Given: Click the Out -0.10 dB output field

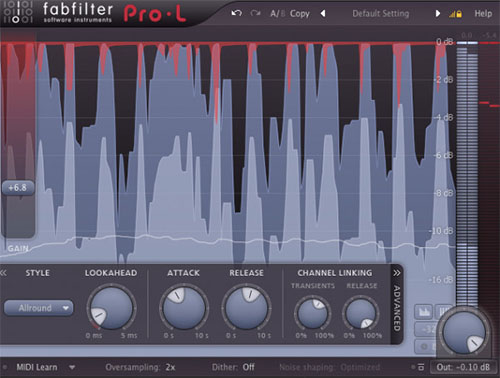Looking at the screenshot, I should 463,367.
